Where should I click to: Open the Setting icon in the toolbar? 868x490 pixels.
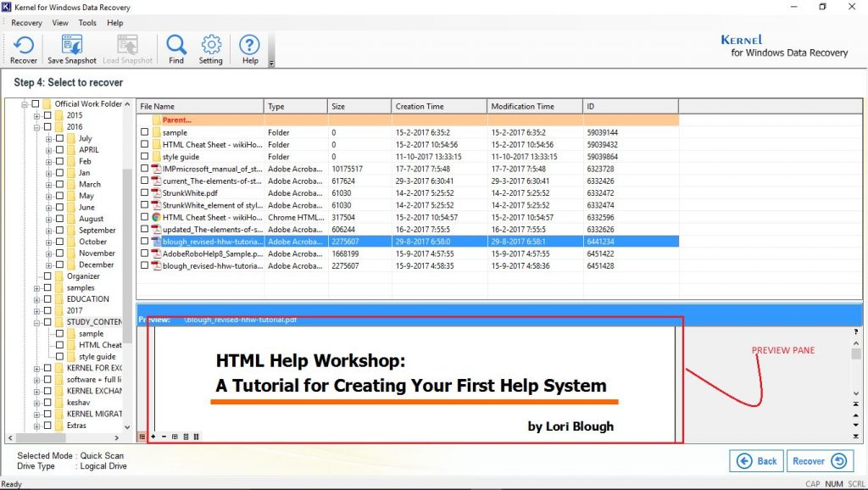210,48
